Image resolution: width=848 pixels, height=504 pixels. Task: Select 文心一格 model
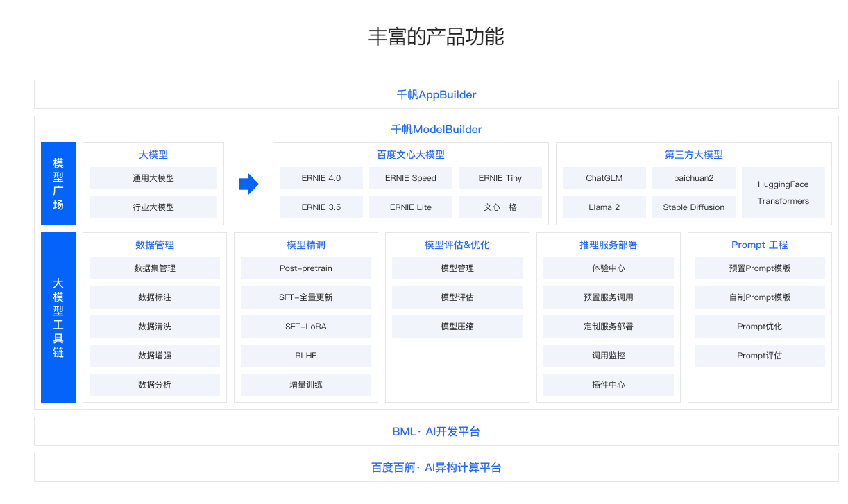coord(500,207)
